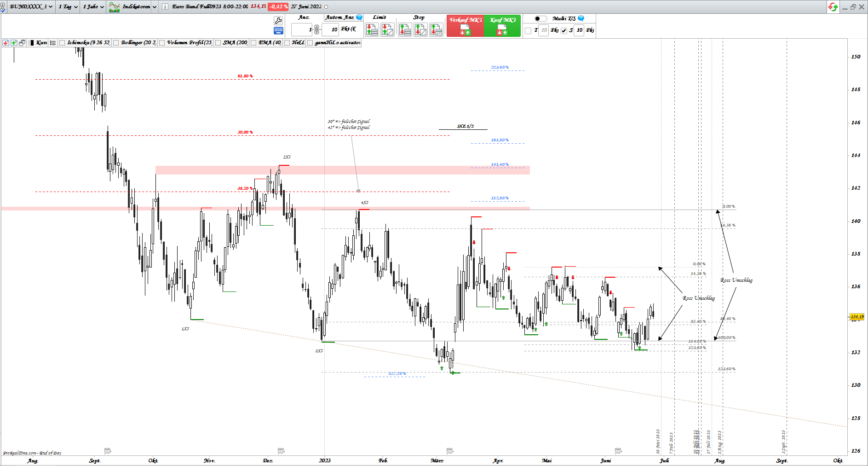Click the Ichimoku (9 26 52) label
The image size is (868, 466).
(x=88, y=43)
